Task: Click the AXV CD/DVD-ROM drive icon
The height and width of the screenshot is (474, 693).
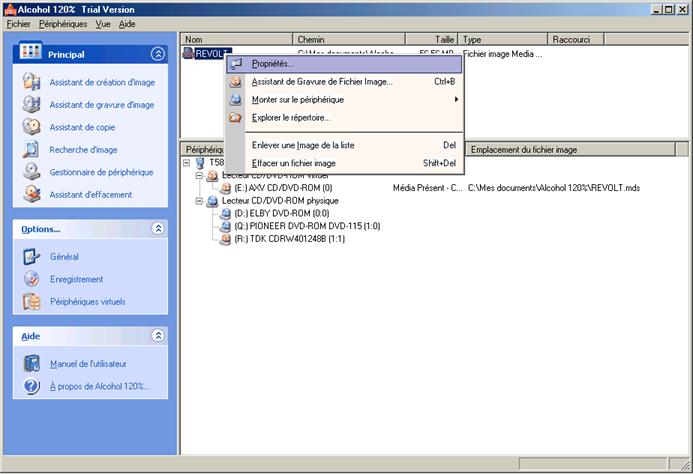Action: click(x=225, y=188)
